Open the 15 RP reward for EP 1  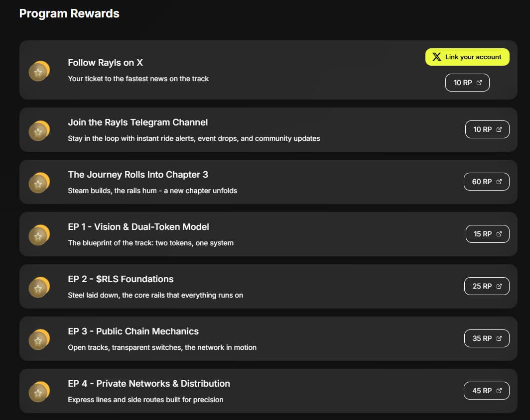point(487,234)
